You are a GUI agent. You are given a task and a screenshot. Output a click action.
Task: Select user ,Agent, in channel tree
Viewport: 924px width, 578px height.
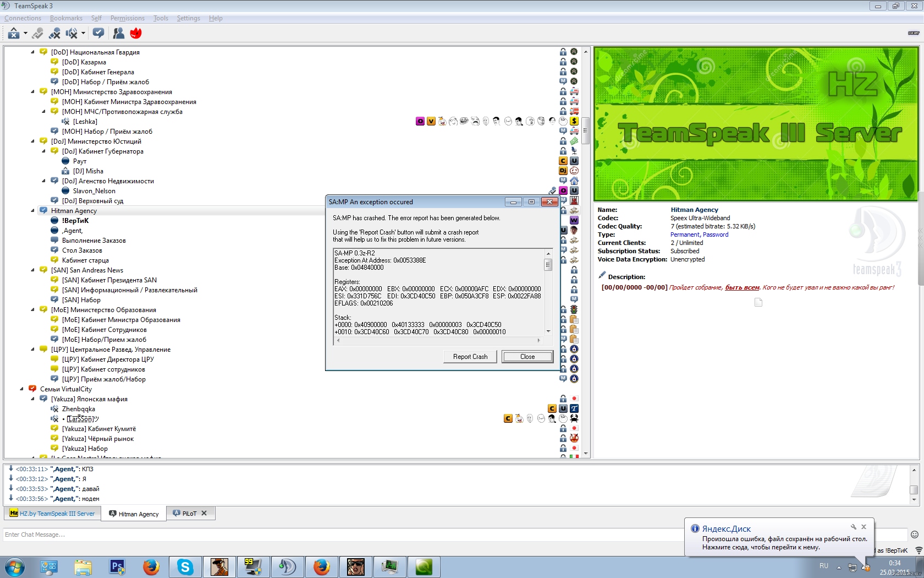pyautogui.click(x=72, y=231)
